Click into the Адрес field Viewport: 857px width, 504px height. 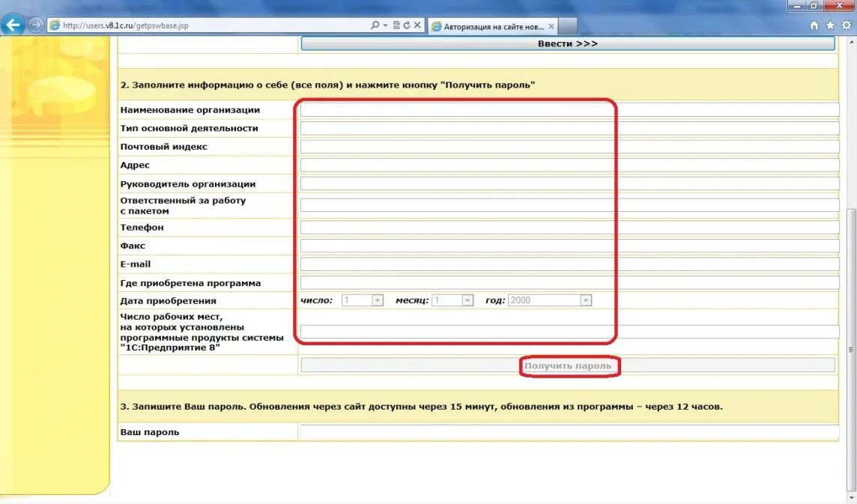pos(569,165)
